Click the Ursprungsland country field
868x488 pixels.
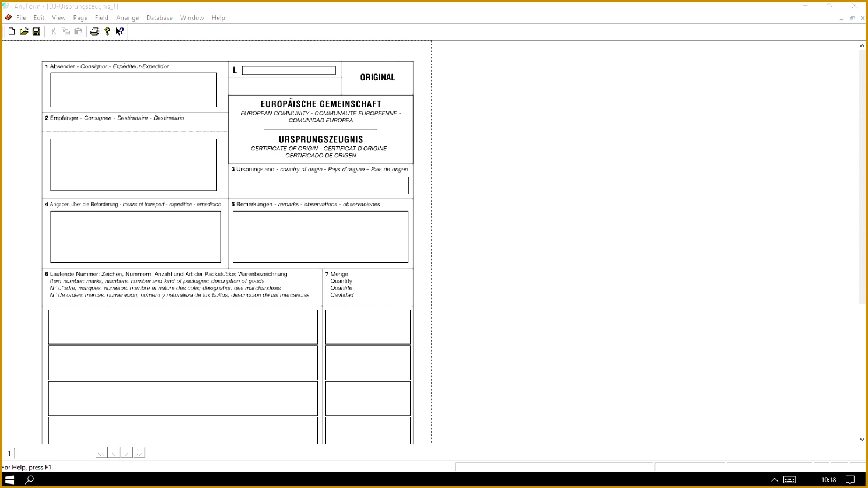pos(320,185)
